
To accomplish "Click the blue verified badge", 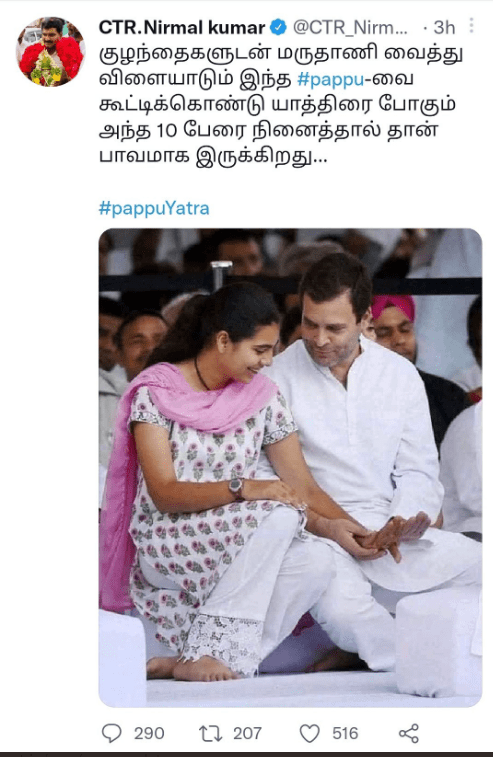I will pos(278,27).
